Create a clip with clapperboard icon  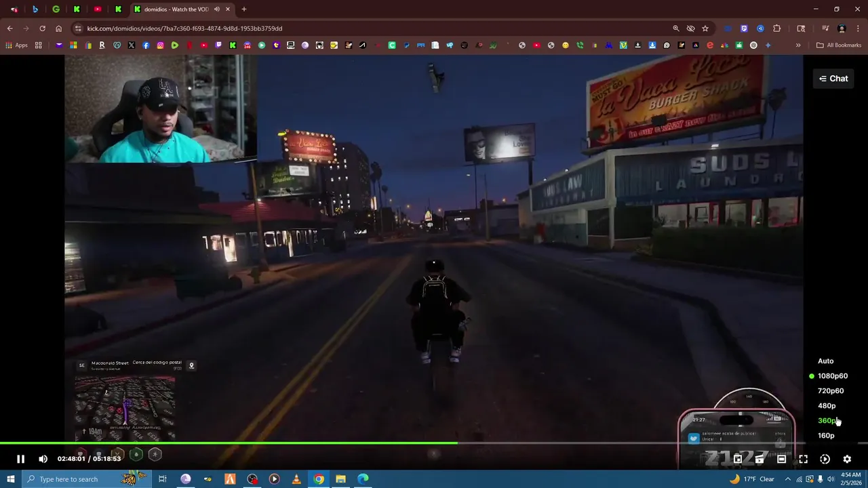pyautogui.click(x=759, y=459)
